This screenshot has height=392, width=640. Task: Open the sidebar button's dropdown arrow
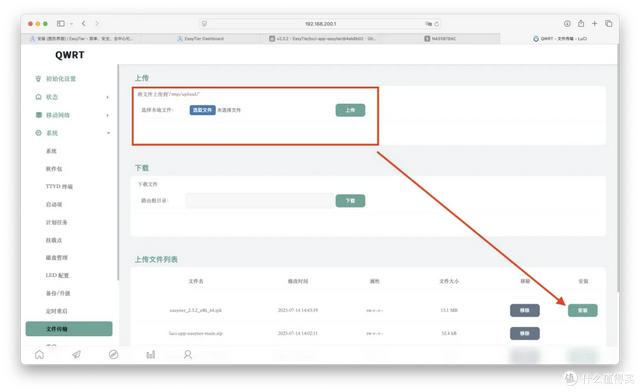pos(71,24)
